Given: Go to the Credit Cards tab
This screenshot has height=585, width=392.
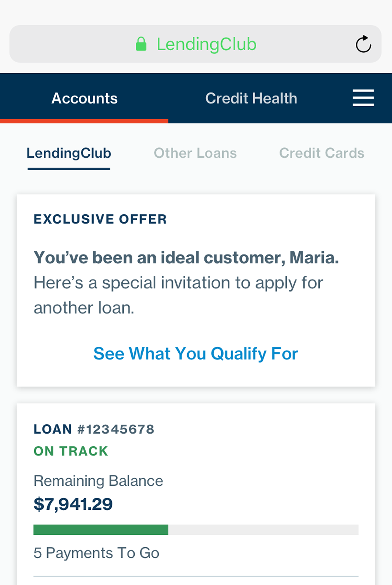Looking at the screenshot, I should 321,153.
